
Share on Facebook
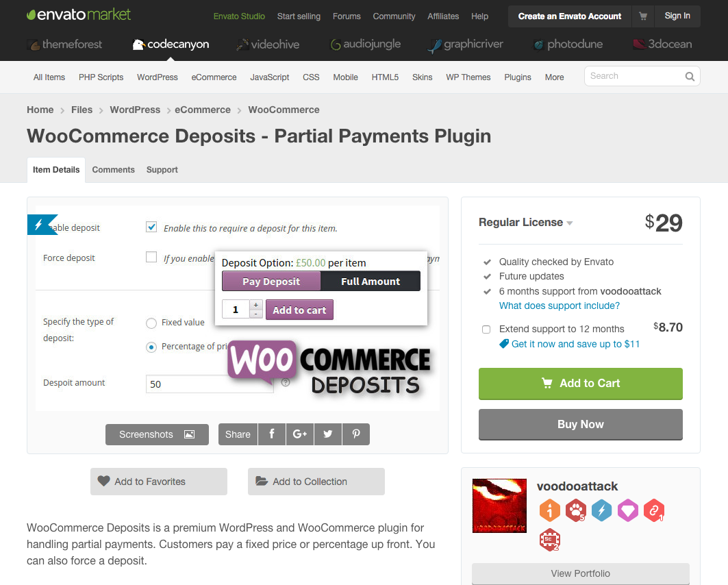[x=272, y=434]
